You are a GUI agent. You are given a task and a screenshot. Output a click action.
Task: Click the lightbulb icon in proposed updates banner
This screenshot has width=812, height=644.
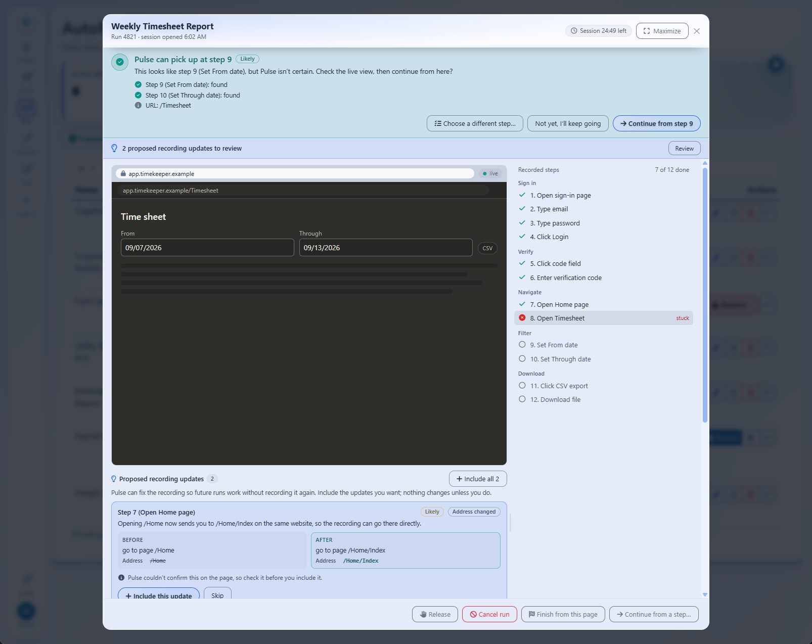pos(114,148)
